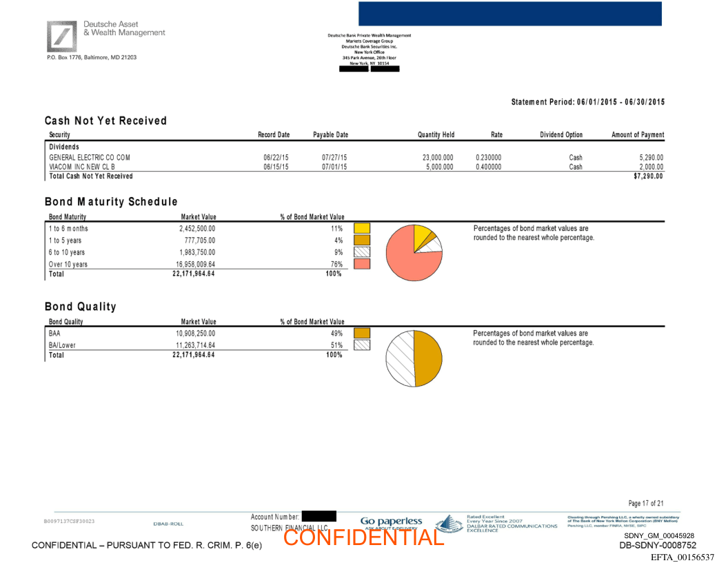
Task: Click the Dividend Option column header
Action: (560, 135)
